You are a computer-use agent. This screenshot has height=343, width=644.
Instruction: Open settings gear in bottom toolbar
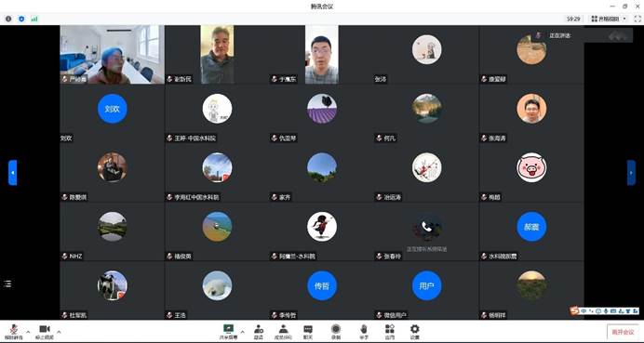click(x=415, y=331)
